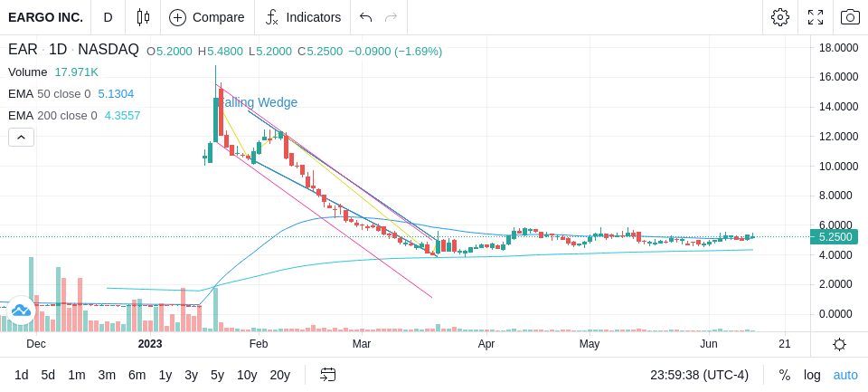The width and height of the screenshot is (868, 392).
Task: Select the 3y time range
Action: [x=191, y=376]
